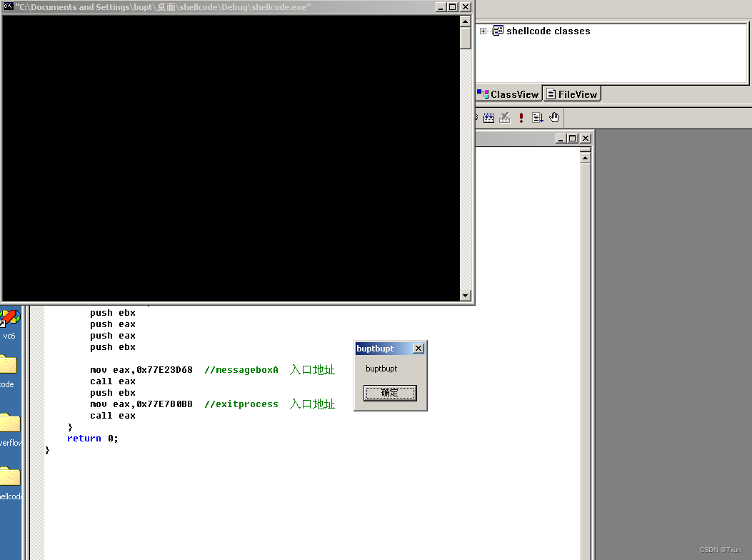Click the Build toolbar icon
The height and width of the screenshot is (560, 752).
(x=488, y=118)
